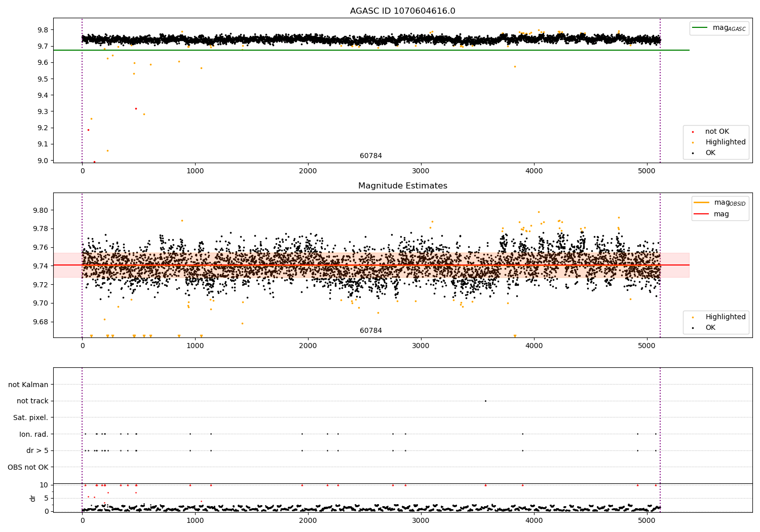Select 'mag OBSID' legend entry in middle plot
The image size is (760, 532).
click(x=719, y=203)
